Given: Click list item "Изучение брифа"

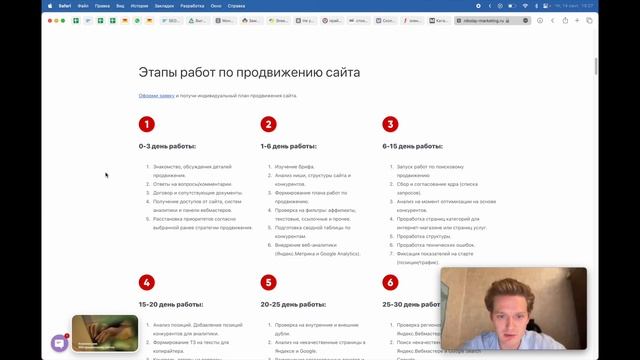Looking at the screenshot, I should coord(295,167).
